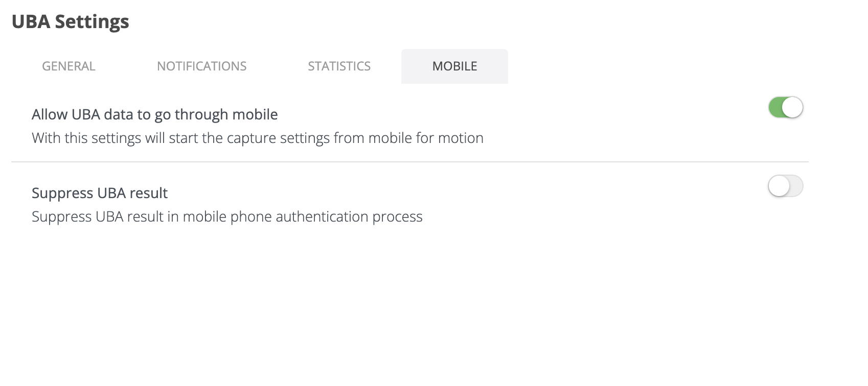Select the mobile capture settings description text
This screenshot has height=386, width=868.
tap(258, 137)
